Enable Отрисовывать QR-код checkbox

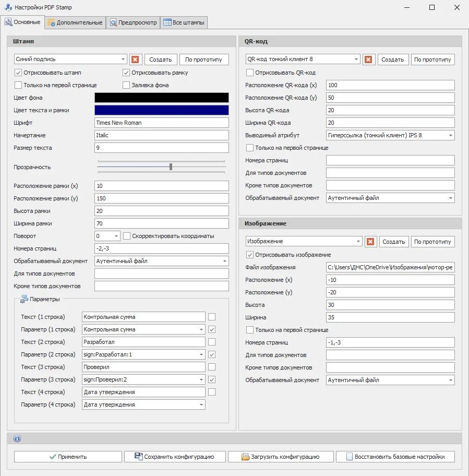250,73
